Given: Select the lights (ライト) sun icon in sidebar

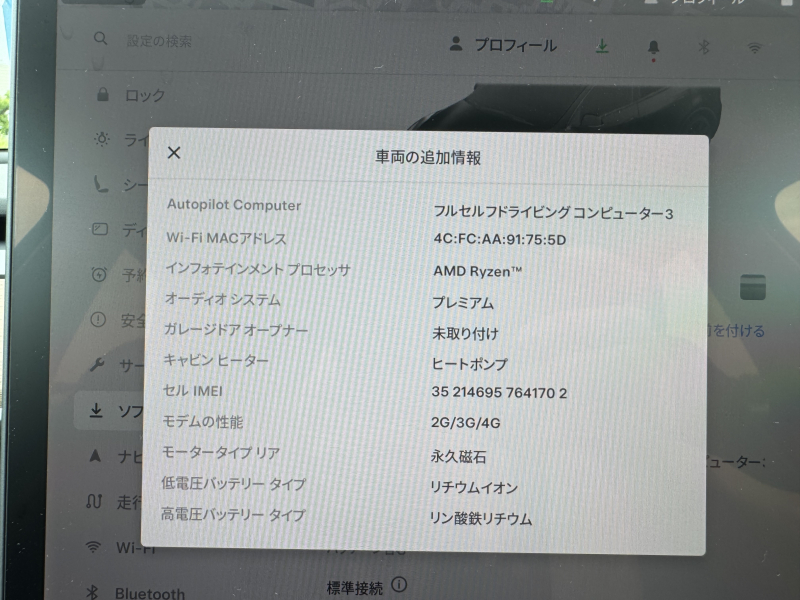Looking at the screenshot, I should point(102,139).
